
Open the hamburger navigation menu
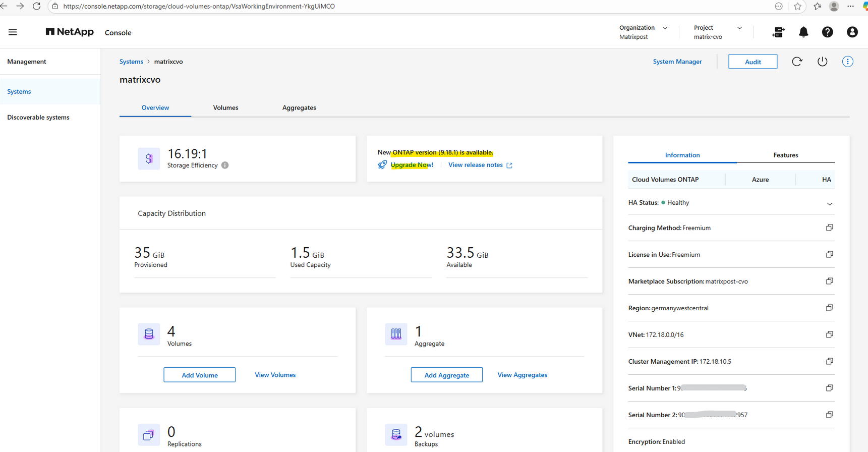[13, 32]
